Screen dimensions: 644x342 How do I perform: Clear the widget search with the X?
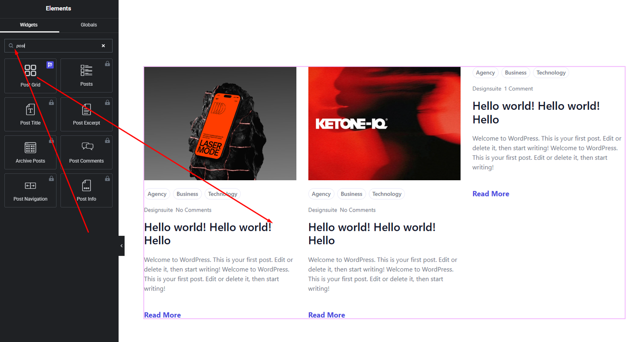point(103,46)
